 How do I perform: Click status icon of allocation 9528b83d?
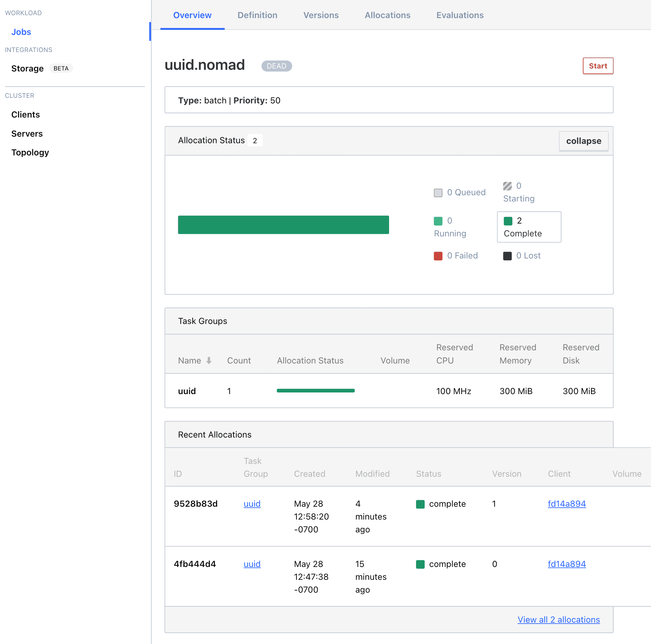tap(420, 504)
